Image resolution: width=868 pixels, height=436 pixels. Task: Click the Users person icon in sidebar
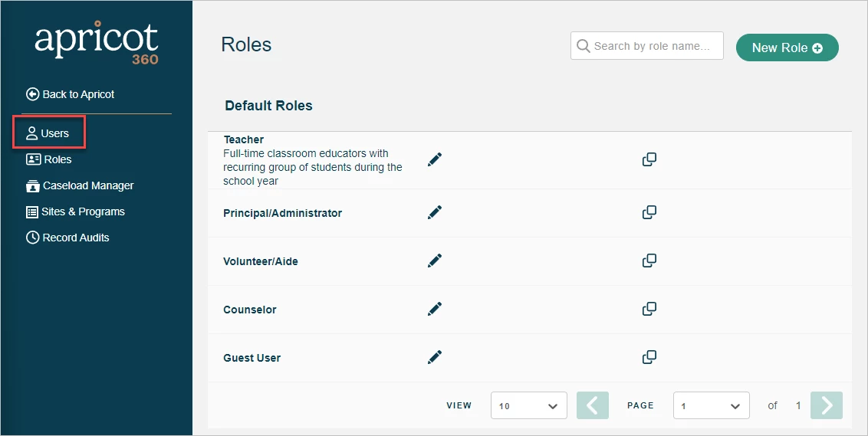tap(32, 133)
